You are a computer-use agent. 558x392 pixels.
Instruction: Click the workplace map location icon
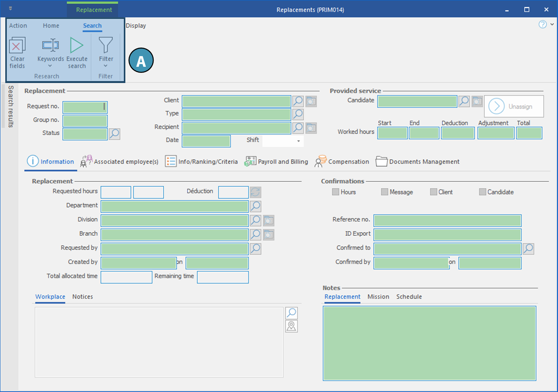[x=291, y=326]
